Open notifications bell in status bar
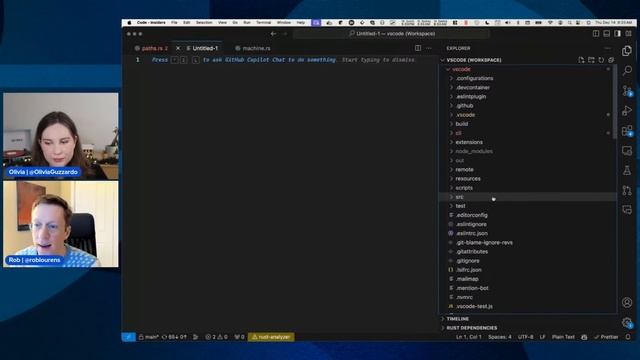Screen dimensions: 640x360 point(628,337)
